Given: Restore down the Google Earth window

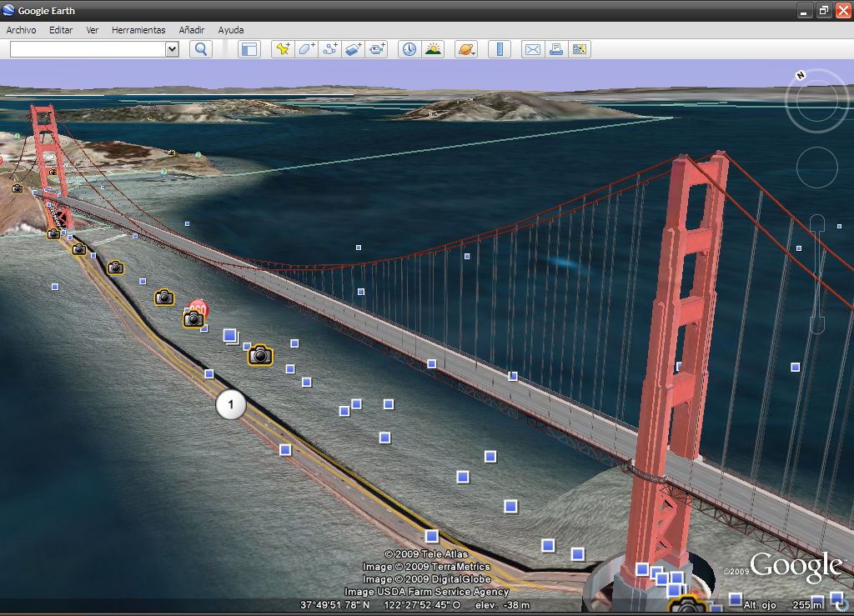Looking at the screenshot, I should point(823,10).
